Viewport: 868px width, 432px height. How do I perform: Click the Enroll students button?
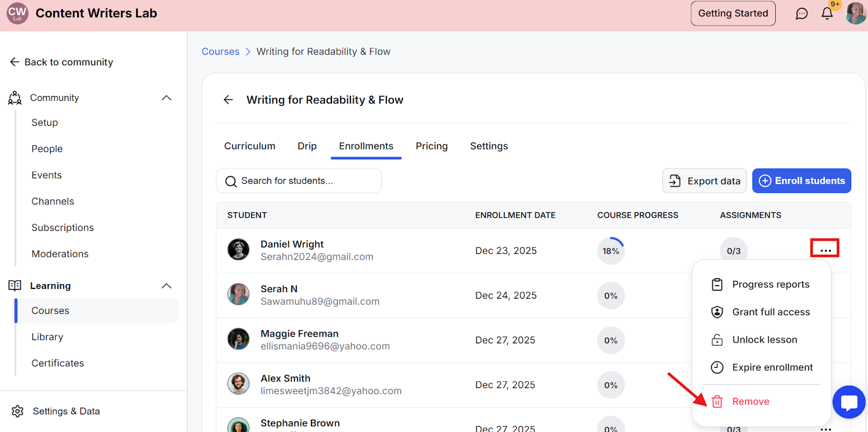coord(801,181)
